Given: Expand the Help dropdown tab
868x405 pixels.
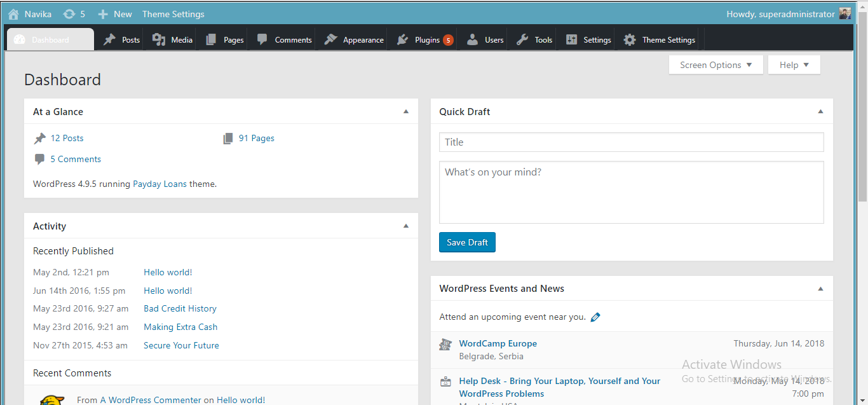Looking at the screenshot, I should pyautogui.click(x=794, y=65).
